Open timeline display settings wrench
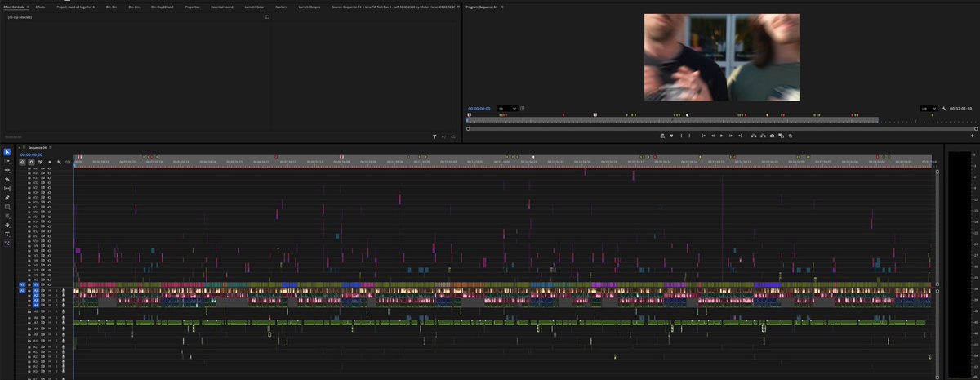 tap(59, 162)
